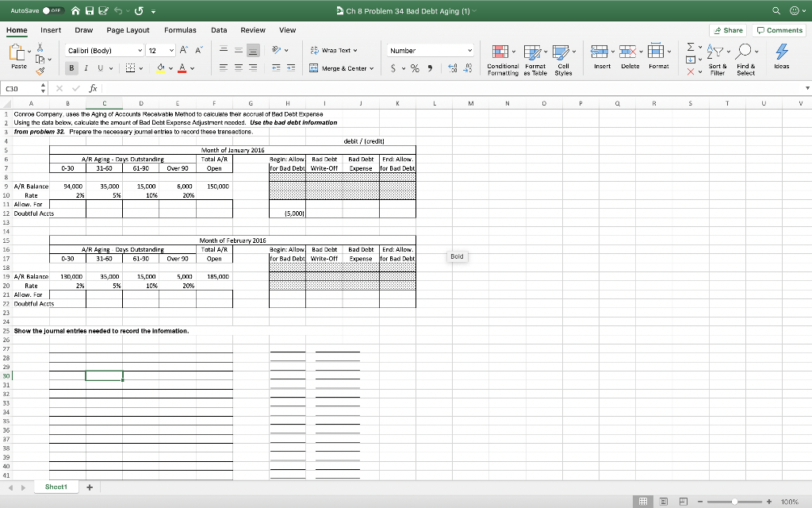Click the Ideas lightning bolt icon
Screen dimensions: 812x508
click(x=781, y=52)
